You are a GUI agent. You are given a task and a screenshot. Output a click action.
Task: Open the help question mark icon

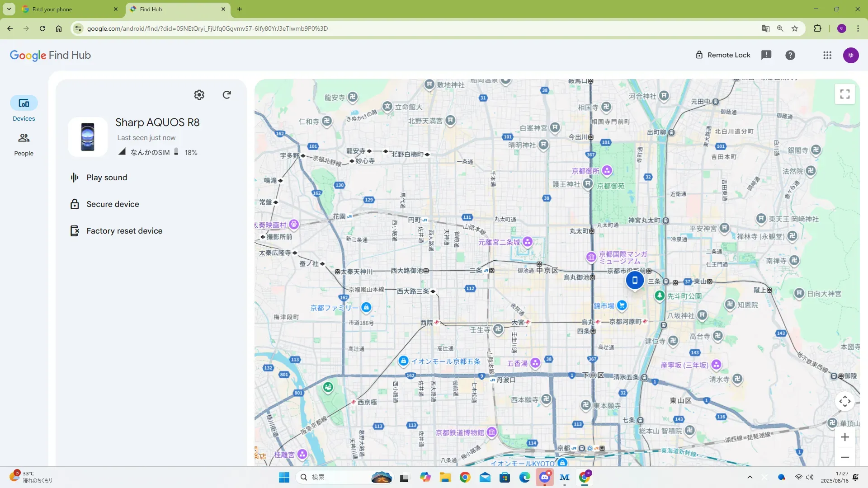coord(790,55)
